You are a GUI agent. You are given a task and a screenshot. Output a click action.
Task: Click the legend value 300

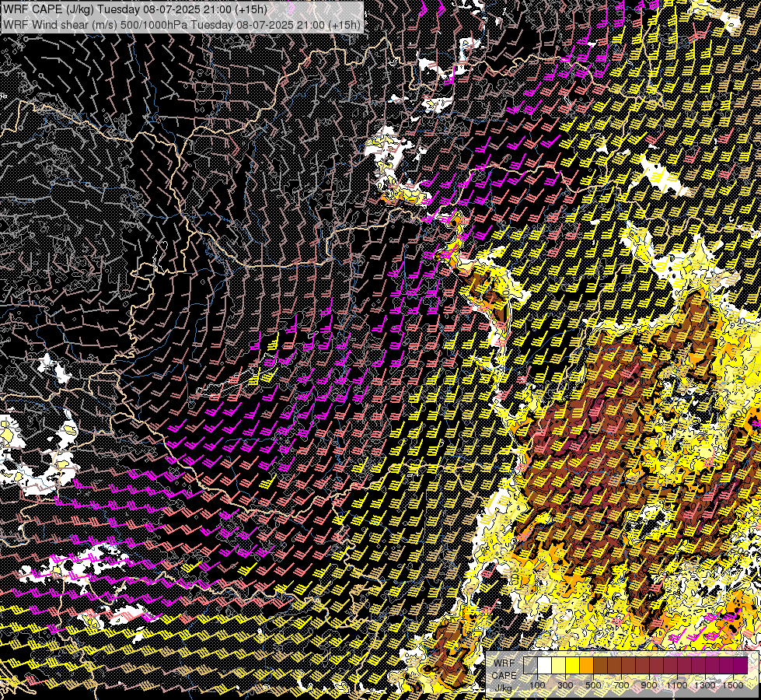pyautogui.click(x=565, y=685)
